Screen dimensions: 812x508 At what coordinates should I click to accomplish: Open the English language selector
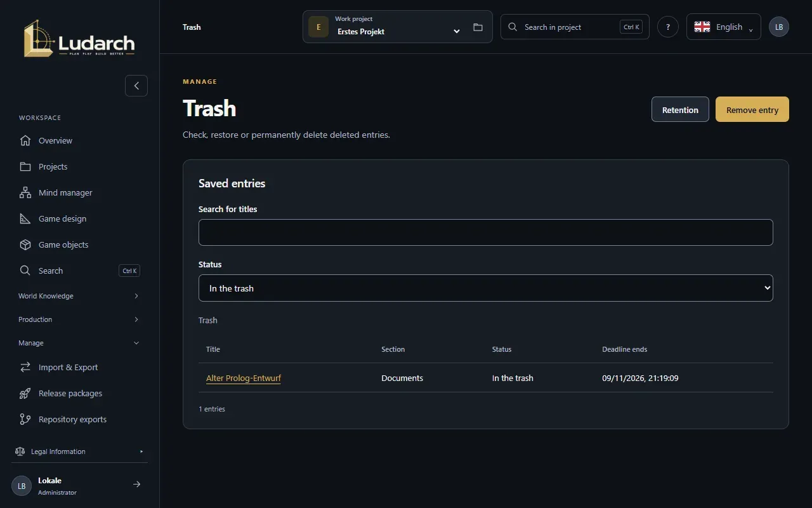724,27
